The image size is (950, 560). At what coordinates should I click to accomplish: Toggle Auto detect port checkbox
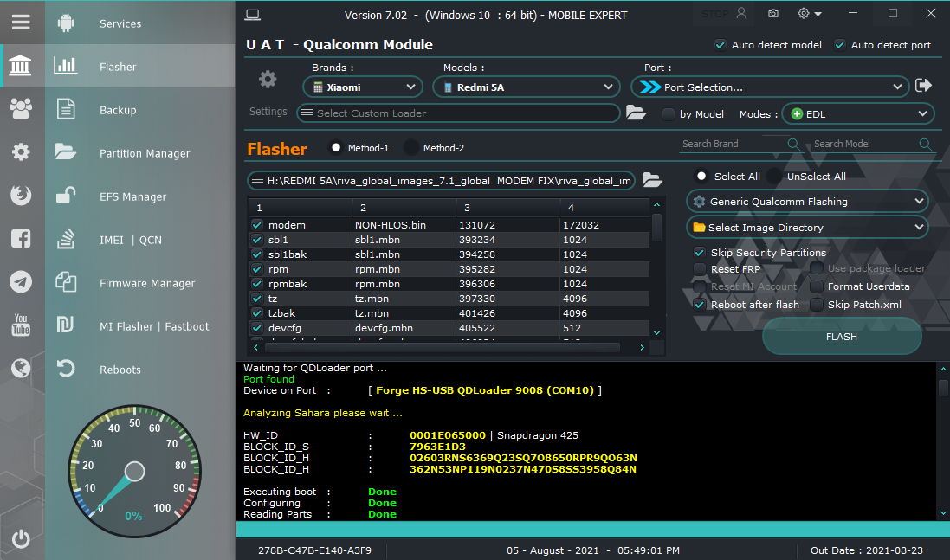pyautogui.click(x=840, y=45)
